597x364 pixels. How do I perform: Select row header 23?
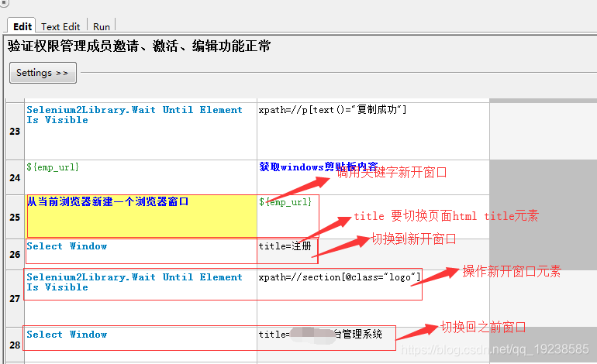(15, 131)
